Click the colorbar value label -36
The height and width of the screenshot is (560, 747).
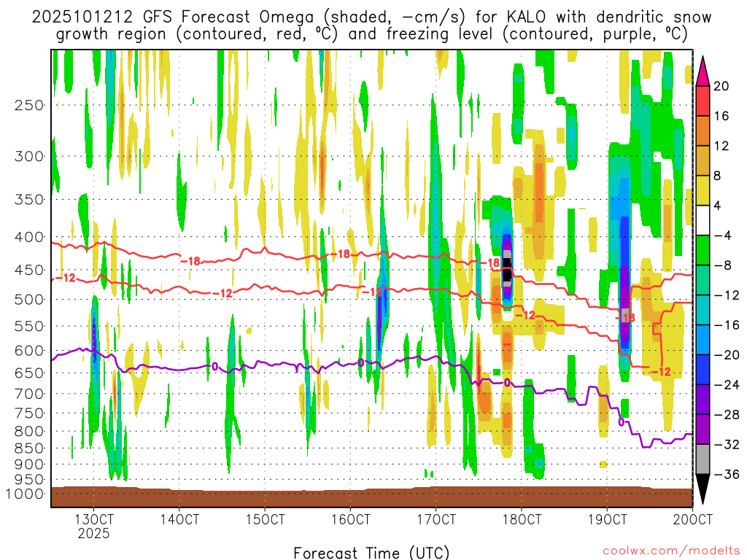tap(727, 474)
